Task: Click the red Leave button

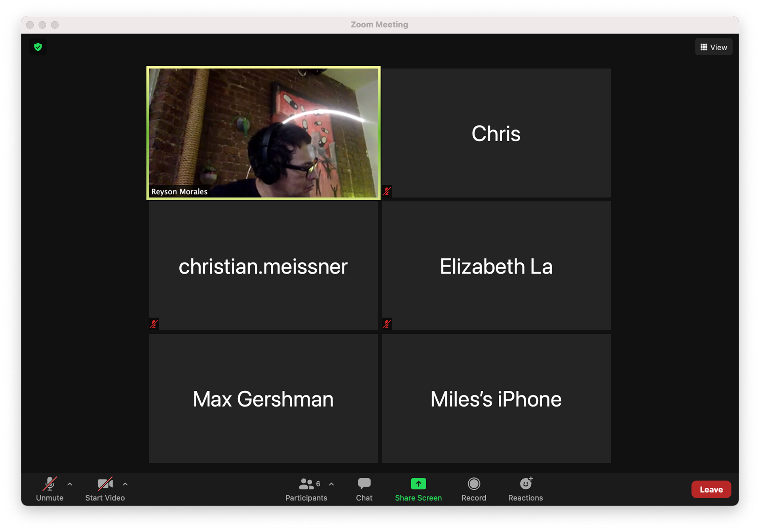Action: click(x=711, y=490)
